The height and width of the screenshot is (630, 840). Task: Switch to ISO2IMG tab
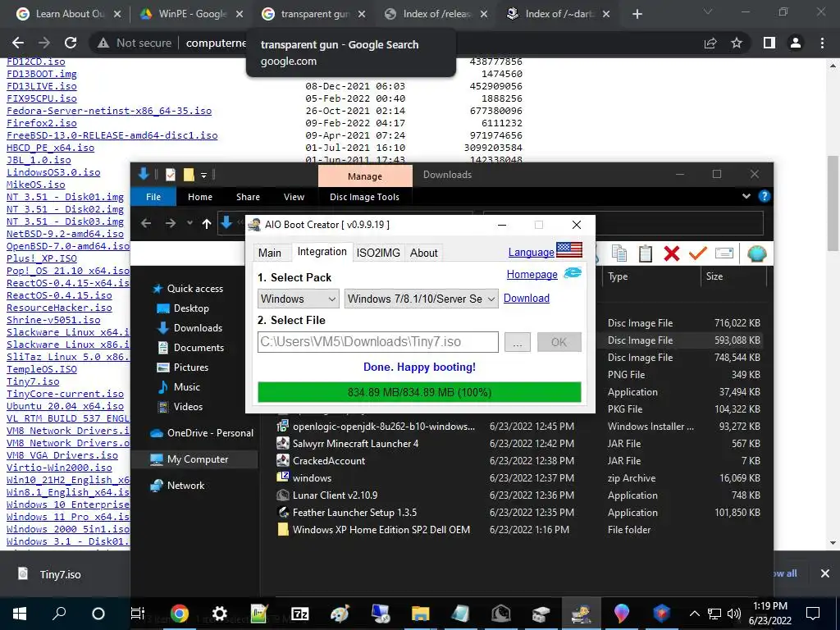tap(378, 253)
